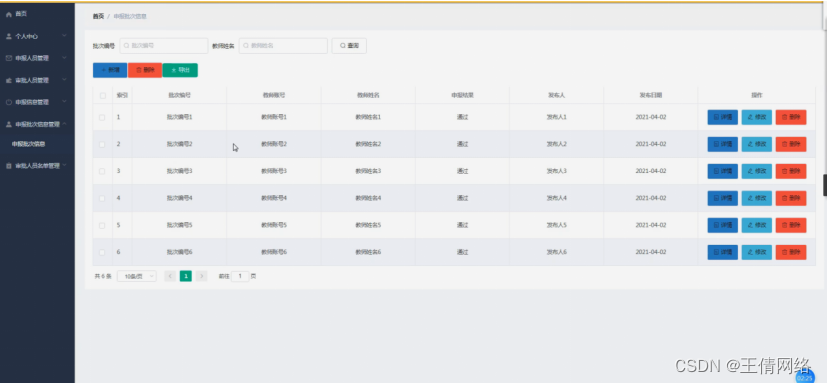This screenshot has width=827, height=384.
Task: Click the 申报信息管理 sidebar icon
Action: tap(8, 102)
